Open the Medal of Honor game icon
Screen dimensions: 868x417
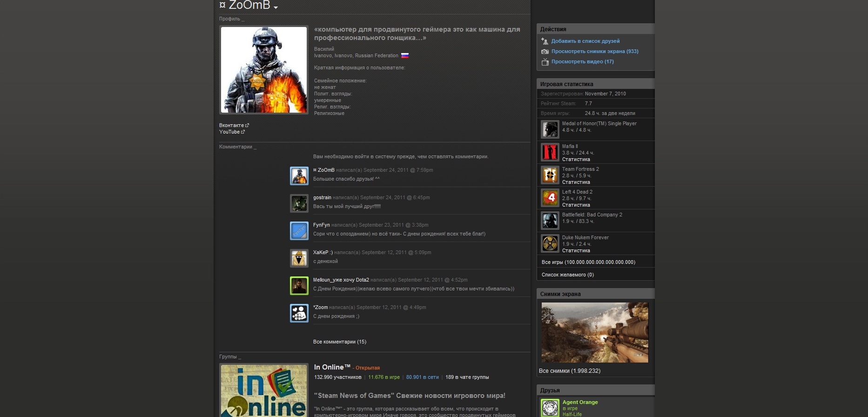(550, 129)
